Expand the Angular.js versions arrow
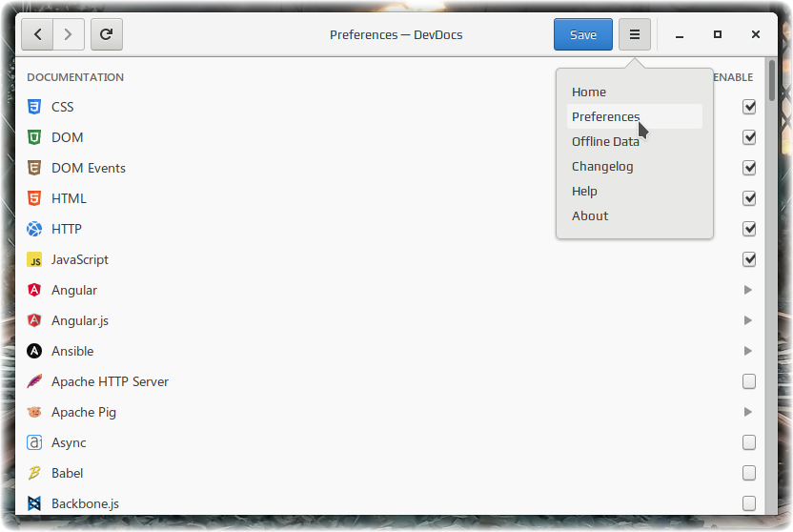 [748, 320]
